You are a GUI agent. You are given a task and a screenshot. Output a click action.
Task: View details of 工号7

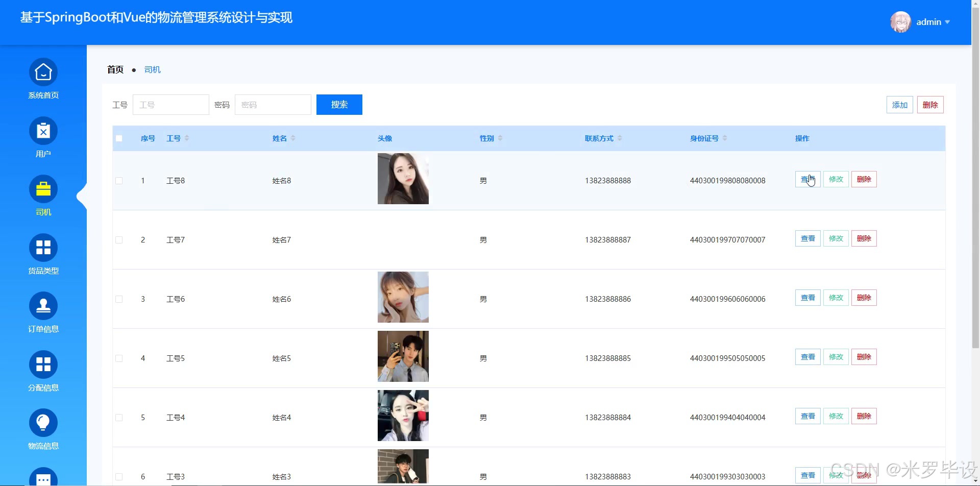point(808,238)
